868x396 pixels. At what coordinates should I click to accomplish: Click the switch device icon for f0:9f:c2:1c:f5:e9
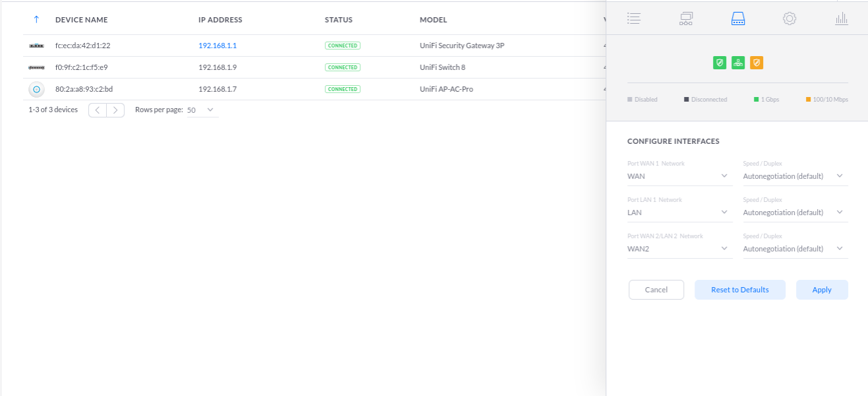click(x=36, y=67)
